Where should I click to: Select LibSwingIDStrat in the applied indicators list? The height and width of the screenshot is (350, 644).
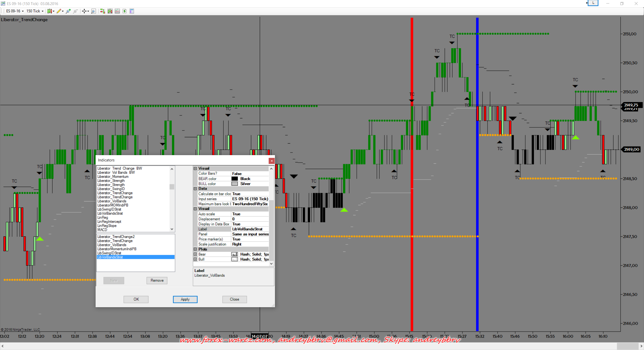(109, 253)
